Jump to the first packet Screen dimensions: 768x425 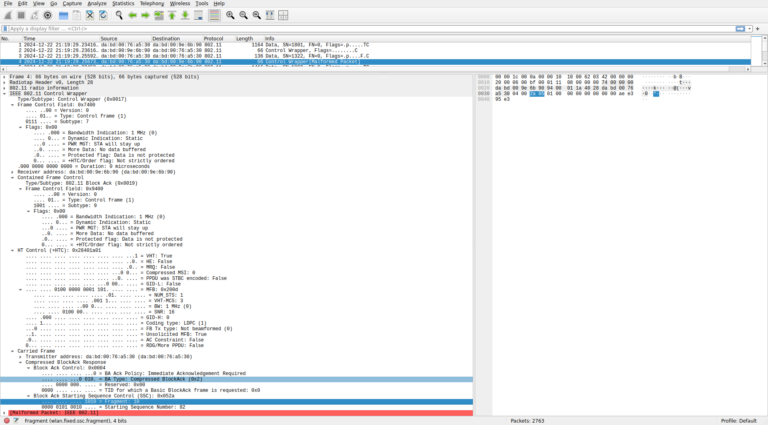pos(172,15)
